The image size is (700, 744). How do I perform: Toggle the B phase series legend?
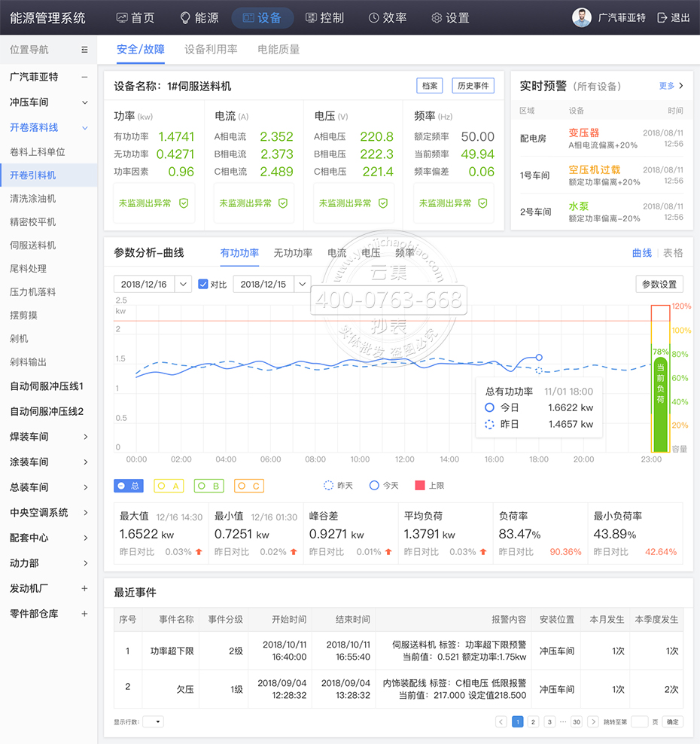tap(208, 486)
